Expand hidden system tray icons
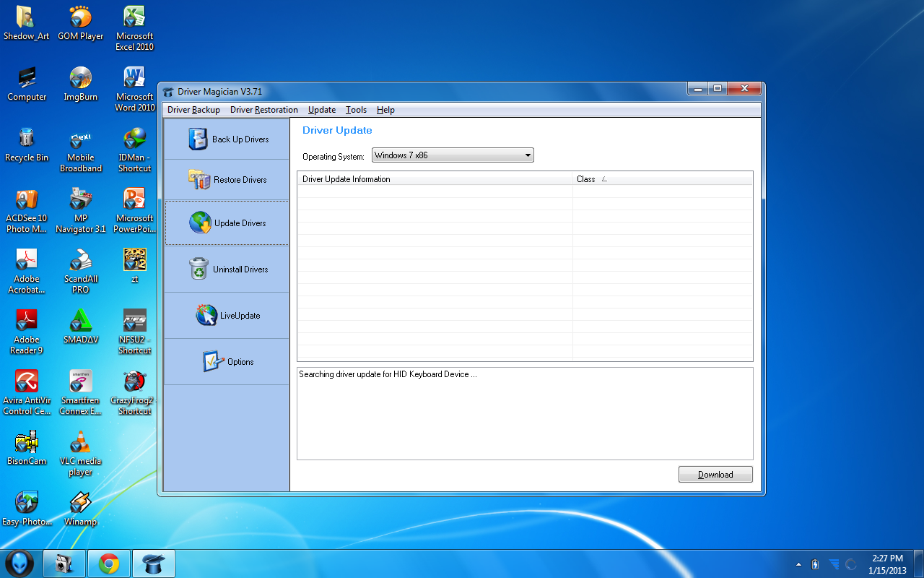Image resolution: width=924 pixels, height=578 pixels. pos(798,563)
